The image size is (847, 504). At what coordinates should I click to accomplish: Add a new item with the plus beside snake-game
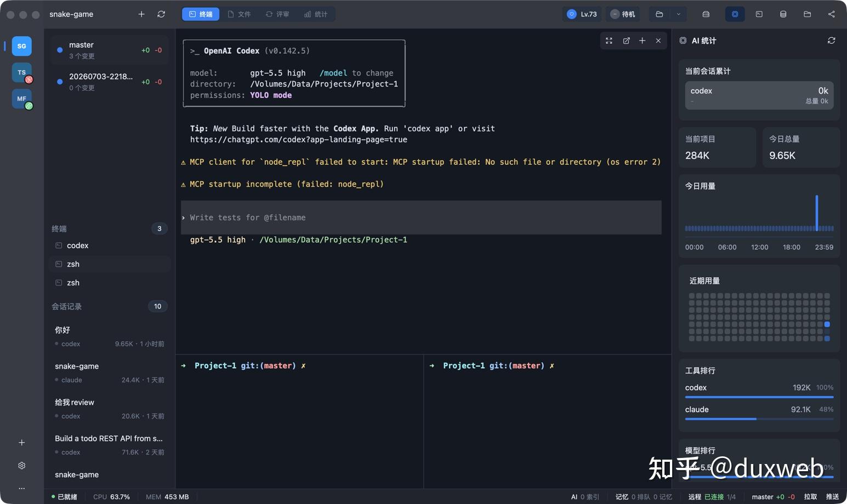141,14
